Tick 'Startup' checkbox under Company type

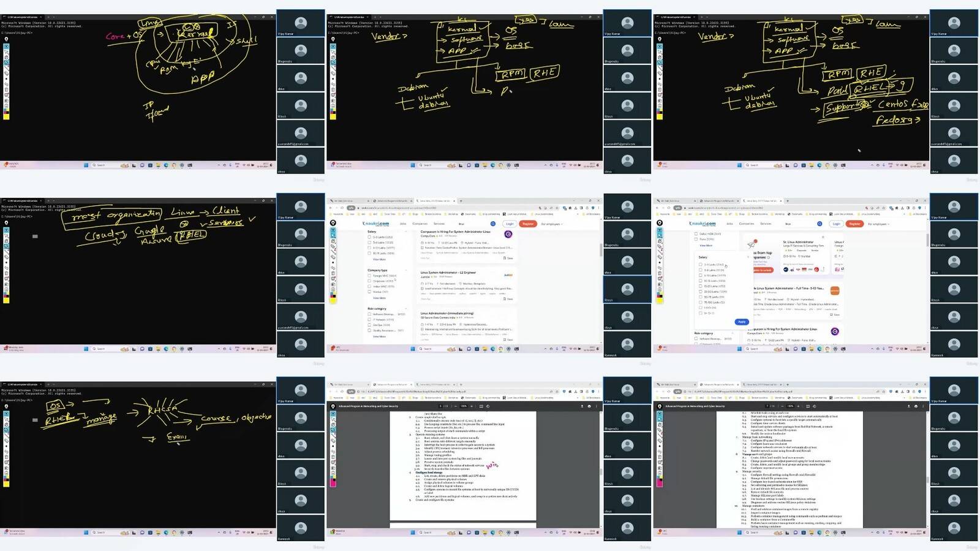[369, 292]
